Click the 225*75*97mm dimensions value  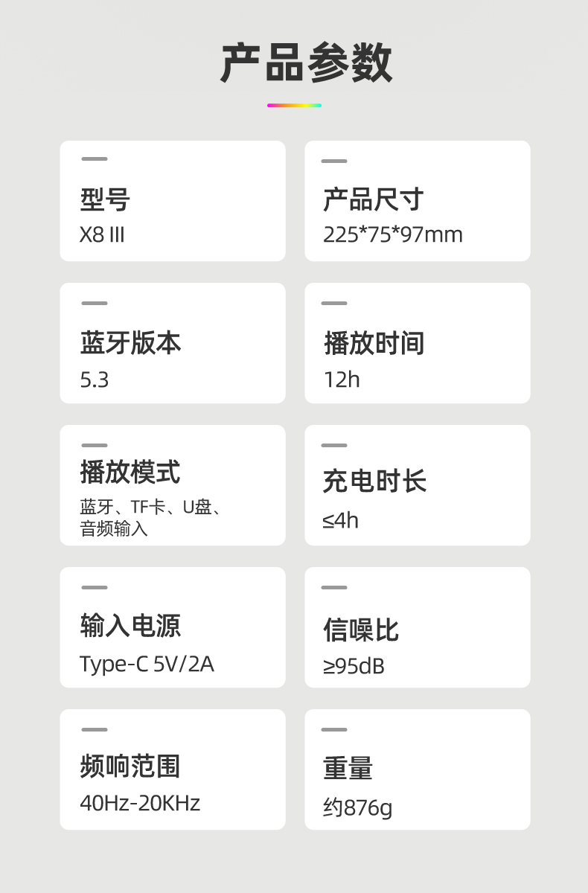(392, 235)
